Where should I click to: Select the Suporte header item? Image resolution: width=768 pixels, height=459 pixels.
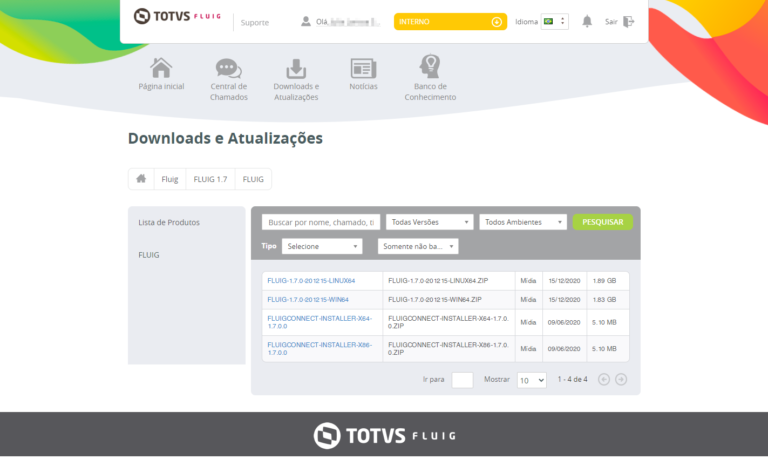click(255, 23)
